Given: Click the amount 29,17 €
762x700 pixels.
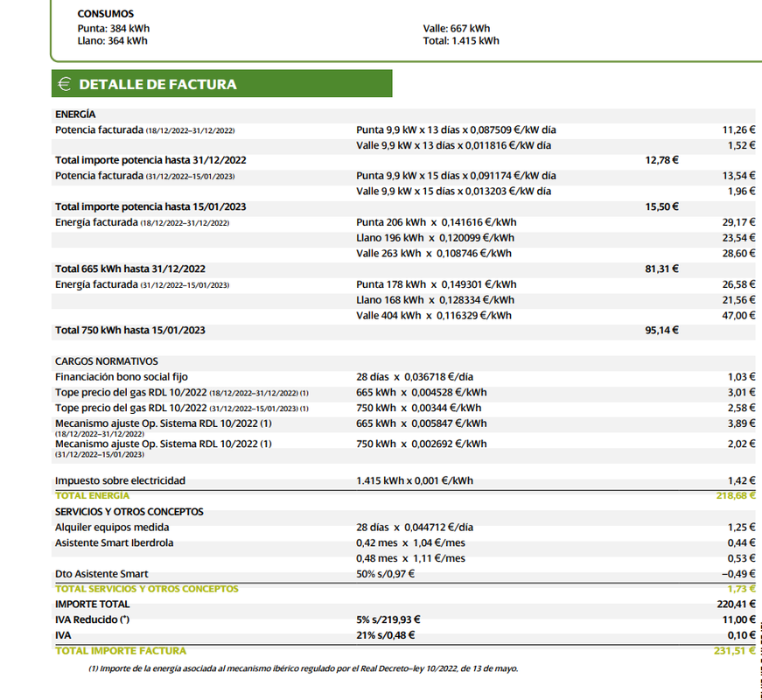Looking at the screenshot, I should [x=738, y=222].
